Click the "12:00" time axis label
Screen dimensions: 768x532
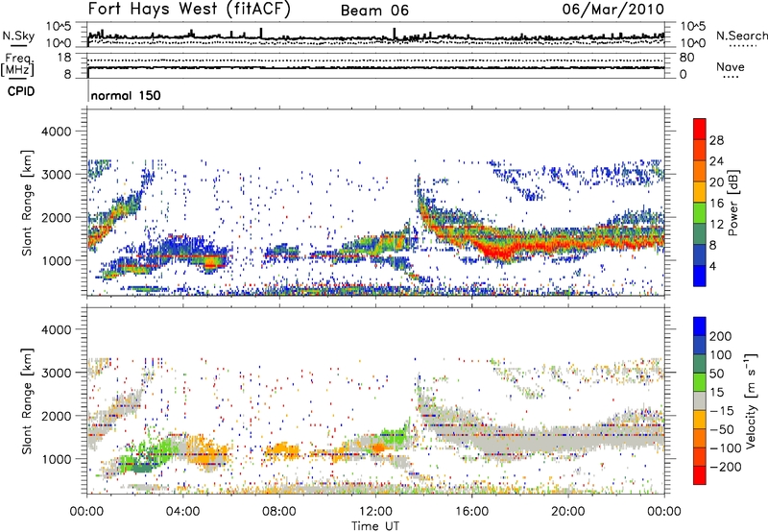tap(375, 512)
